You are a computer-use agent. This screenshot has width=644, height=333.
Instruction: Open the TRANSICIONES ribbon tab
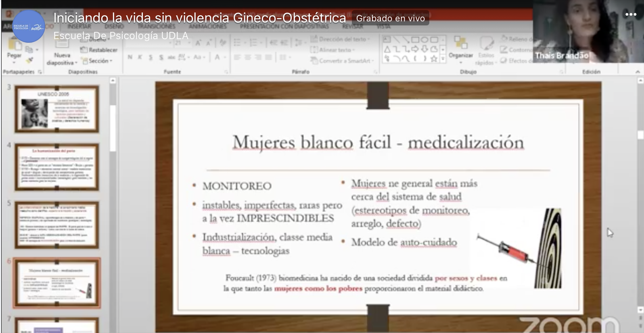157,26
